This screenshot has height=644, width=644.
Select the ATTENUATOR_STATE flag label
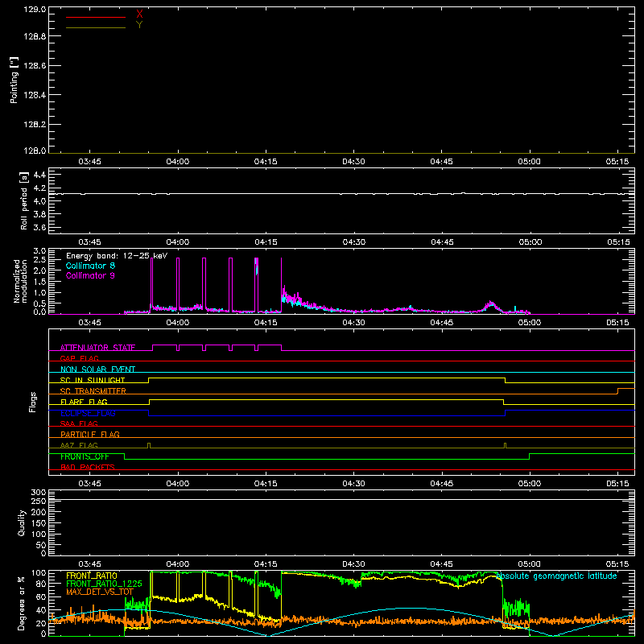97,348
